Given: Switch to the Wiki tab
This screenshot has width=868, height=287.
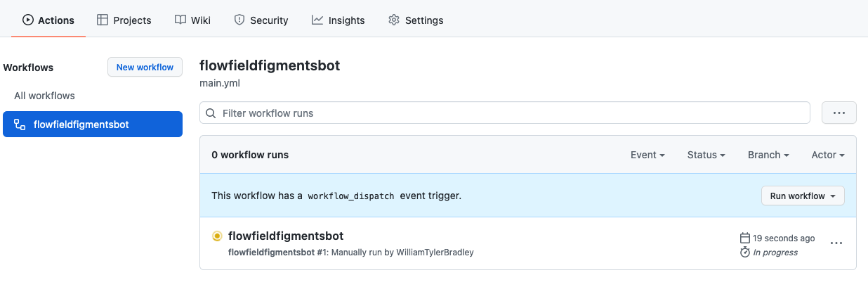Looking at the screenshot, I should coord(192,20).
